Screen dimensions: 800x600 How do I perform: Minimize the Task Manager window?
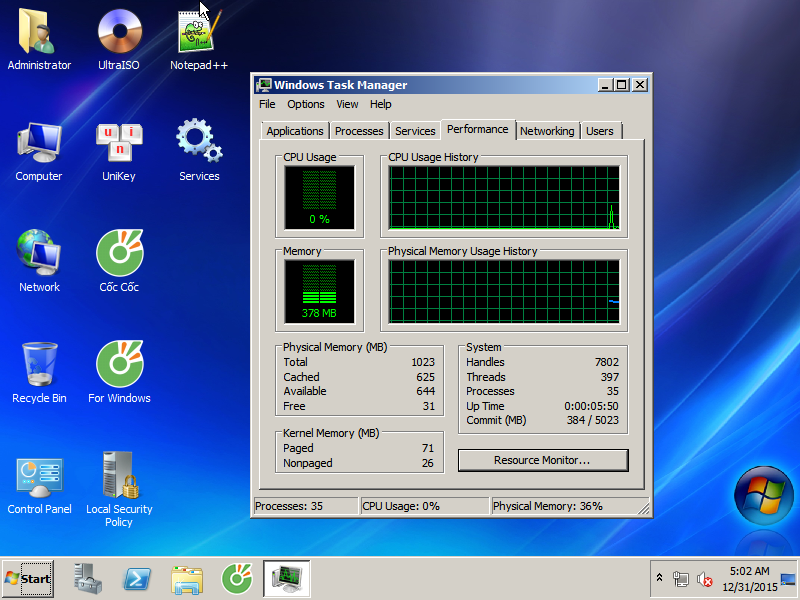[605, 85]
